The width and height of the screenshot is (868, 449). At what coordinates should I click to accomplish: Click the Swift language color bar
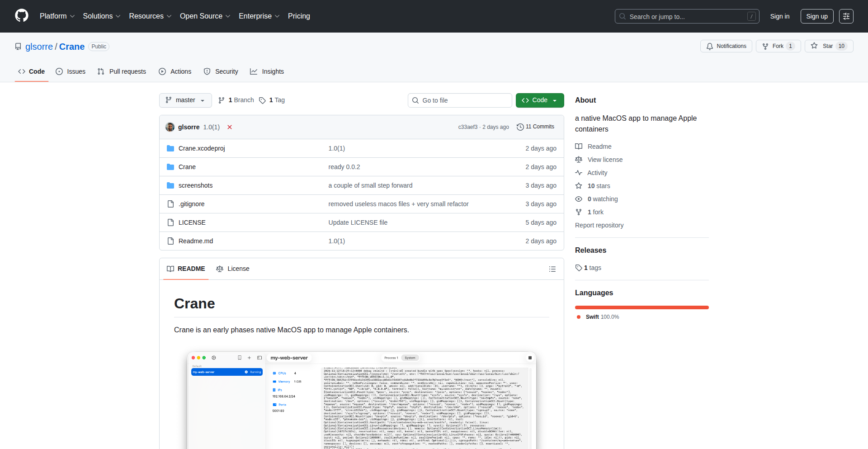[642, 307]
